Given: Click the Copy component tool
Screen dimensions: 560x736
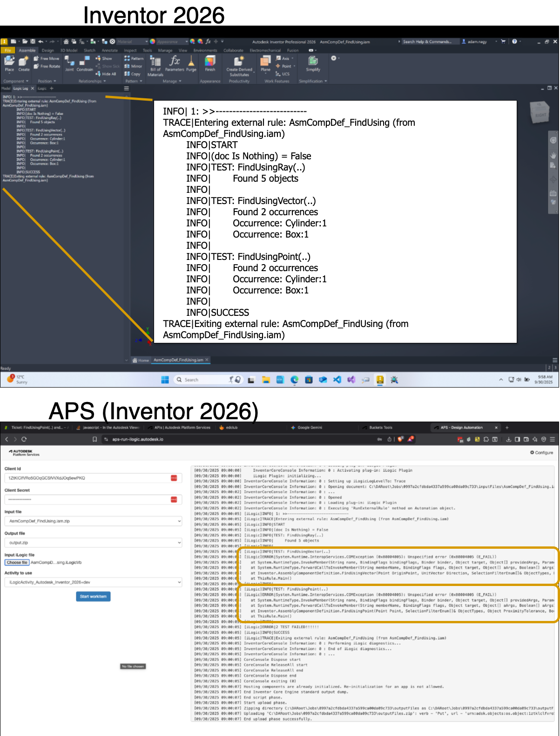Looking at the screenshot, I should [x=133, y=74].
